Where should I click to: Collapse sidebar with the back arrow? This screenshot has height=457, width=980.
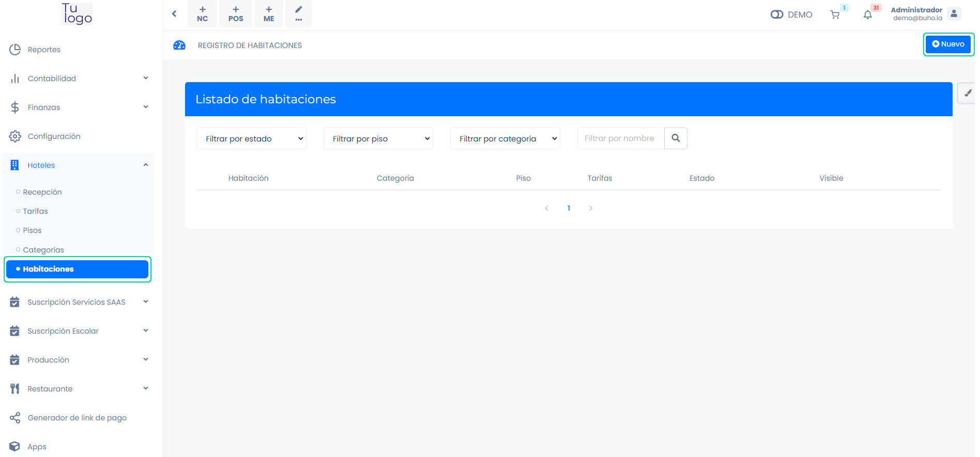[174, 14]
